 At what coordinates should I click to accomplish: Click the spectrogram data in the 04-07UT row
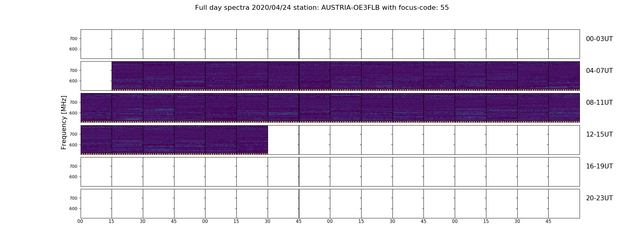coord(346,76)
